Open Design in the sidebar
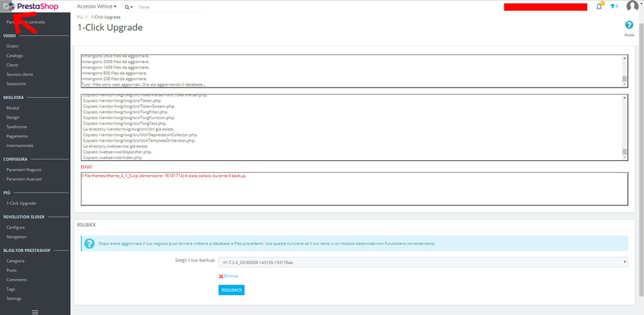 pyautogui.click(x=13, y=117)
